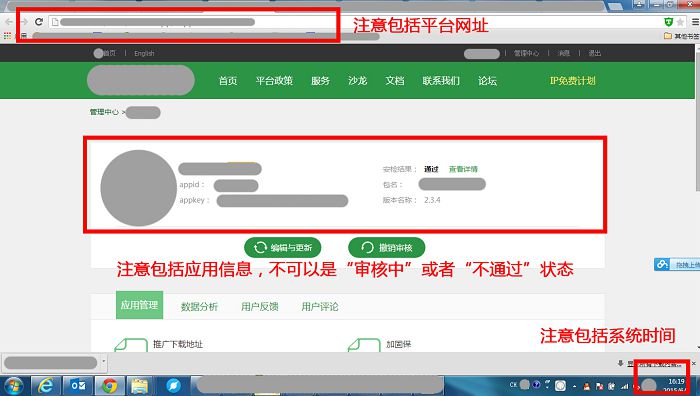Click the 推广下载地址 document icon
This screenshot has width=700, height=396.
pos(131,345)
